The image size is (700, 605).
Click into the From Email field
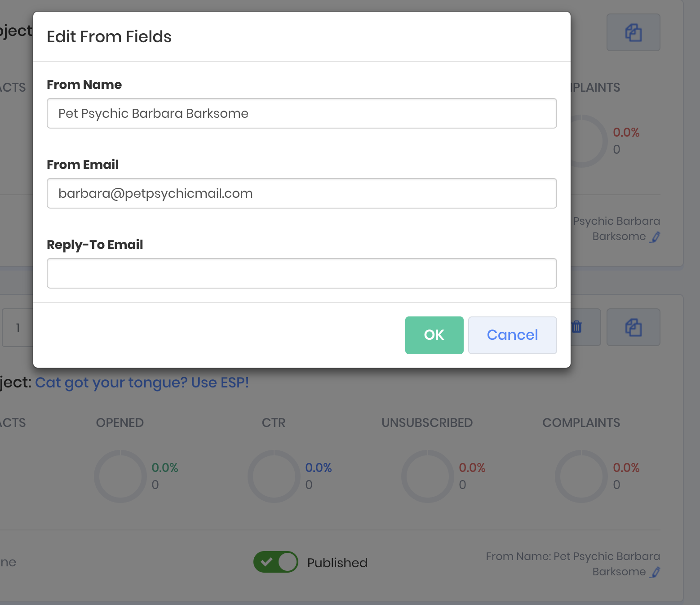301,193
